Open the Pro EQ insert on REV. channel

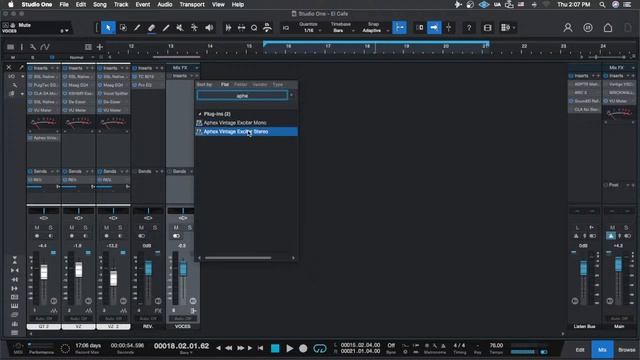tap(149, 85)
